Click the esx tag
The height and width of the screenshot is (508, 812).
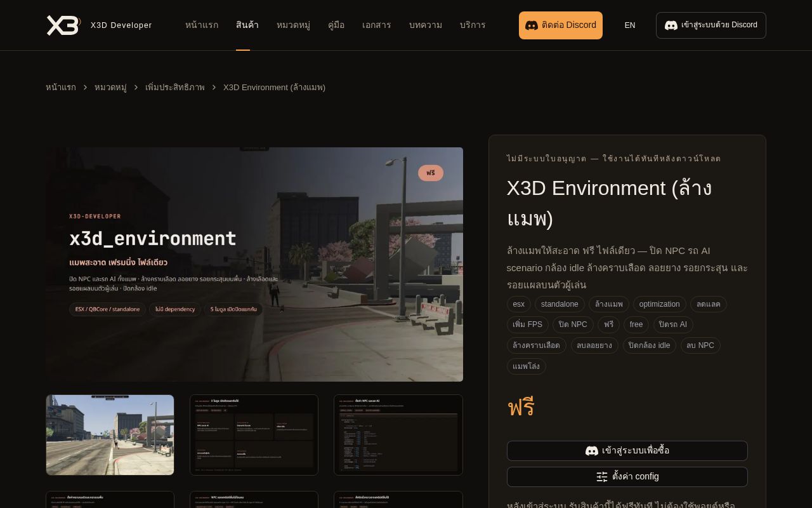(519, 304)
